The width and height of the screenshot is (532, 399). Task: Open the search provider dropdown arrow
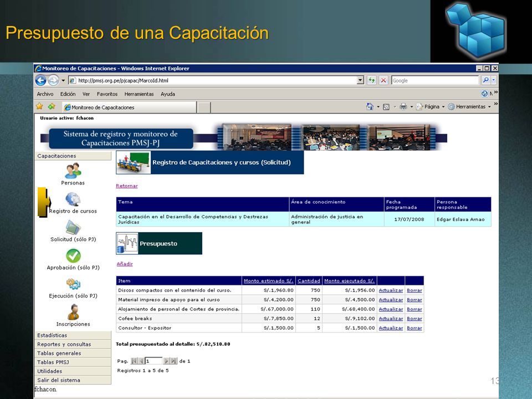click(x=494, y=80)
